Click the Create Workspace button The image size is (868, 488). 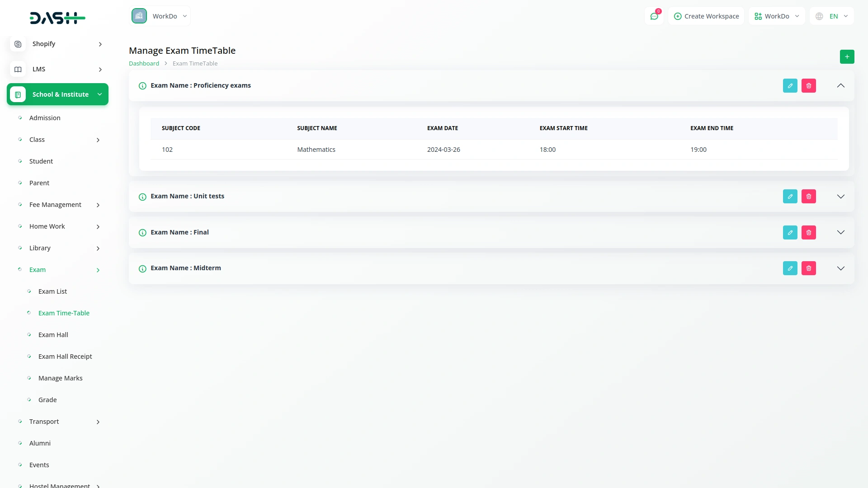(x=706, y=16)
